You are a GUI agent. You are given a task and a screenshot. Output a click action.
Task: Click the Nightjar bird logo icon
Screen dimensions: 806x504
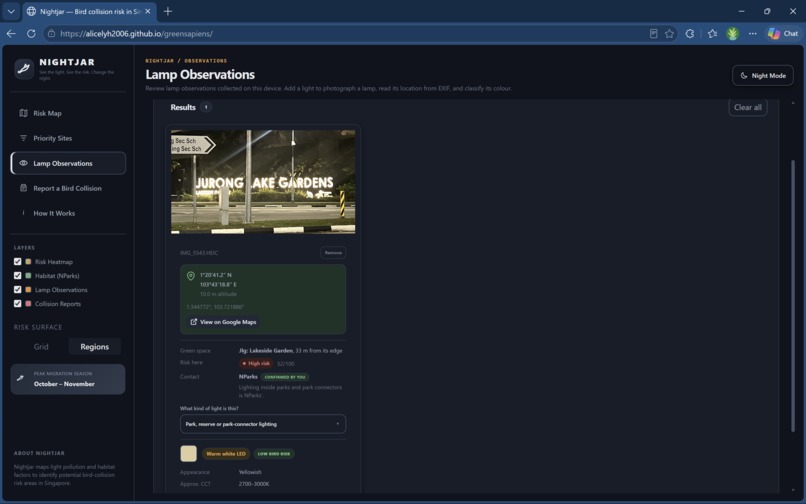point(24,68)
